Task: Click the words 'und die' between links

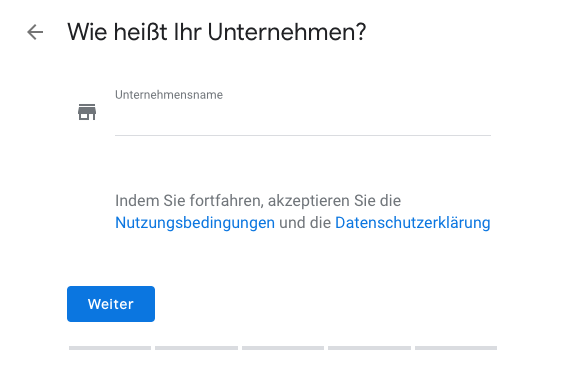Action: (305, 223)
